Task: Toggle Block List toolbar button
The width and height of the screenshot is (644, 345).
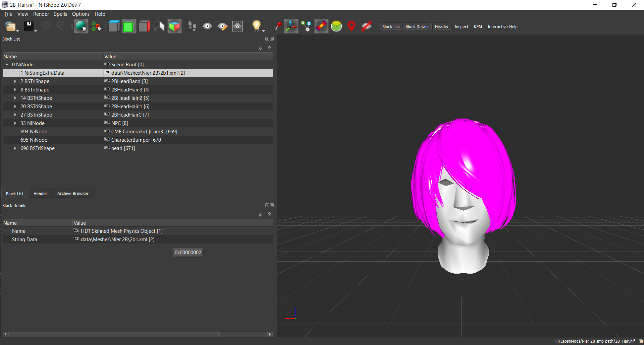Action: click(391, 26)
